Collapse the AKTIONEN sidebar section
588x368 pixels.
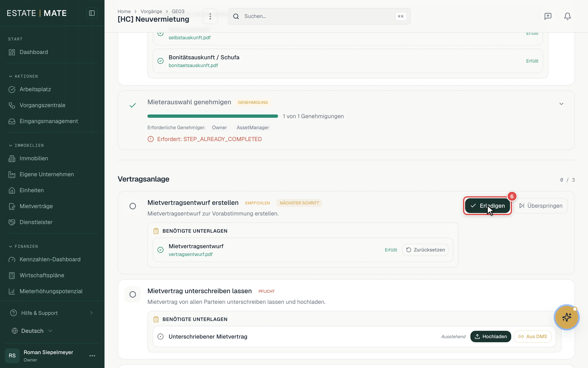coord(23,76)
